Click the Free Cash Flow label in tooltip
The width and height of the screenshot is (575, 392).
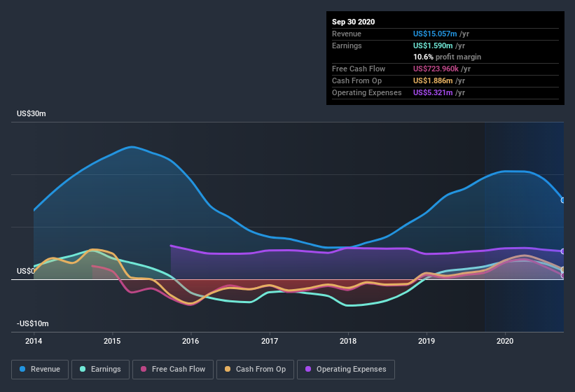tap(359, 69)
